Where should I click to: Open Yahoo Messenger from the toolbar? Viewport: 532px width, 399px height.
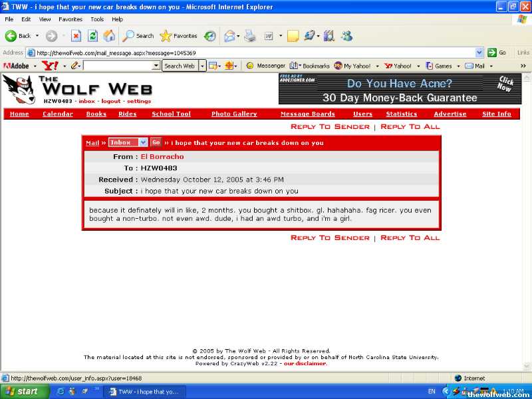265,66
